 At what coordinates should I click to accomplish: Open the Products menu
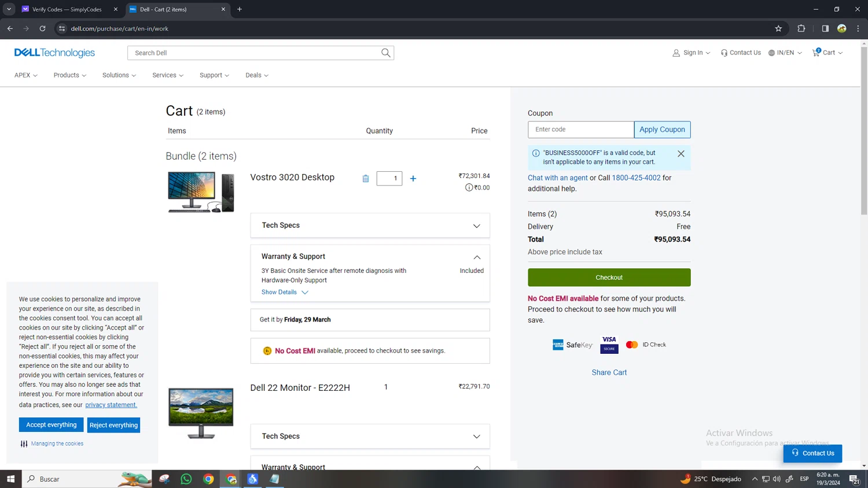[70, 75]
